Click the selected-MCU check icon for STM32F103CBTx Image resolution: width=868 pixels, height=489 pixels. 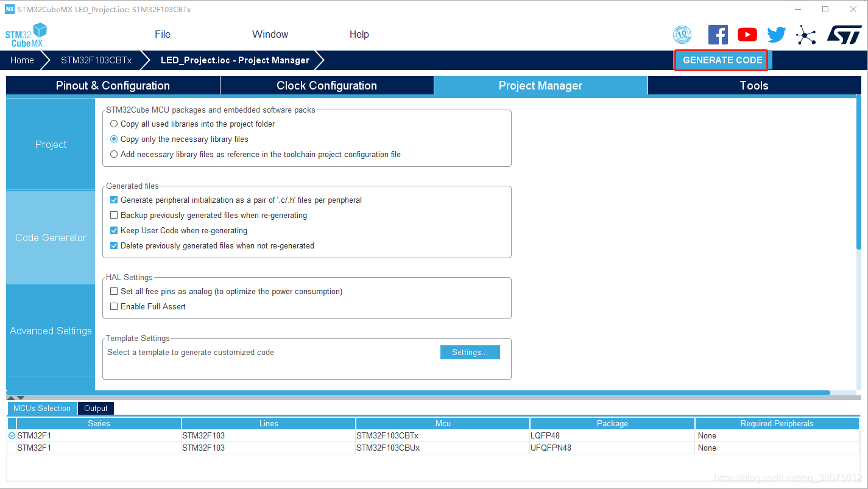click(12, 435)
